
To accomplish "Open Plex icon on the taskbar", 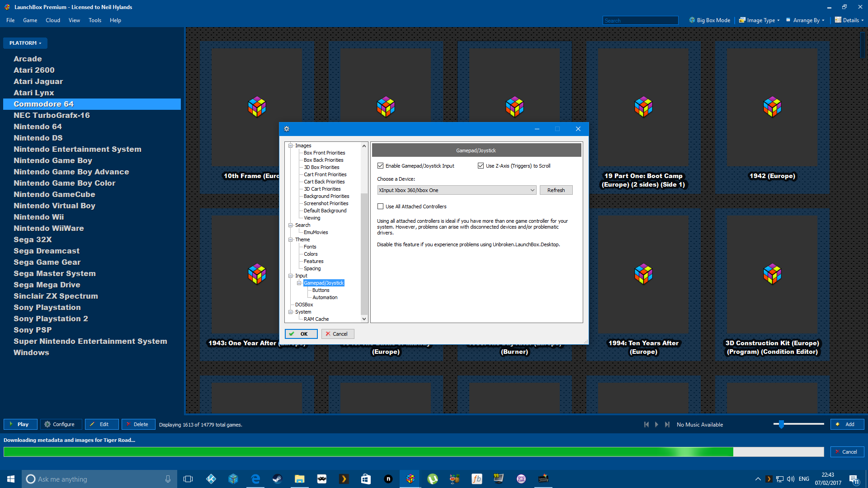I will click(344, 479).
